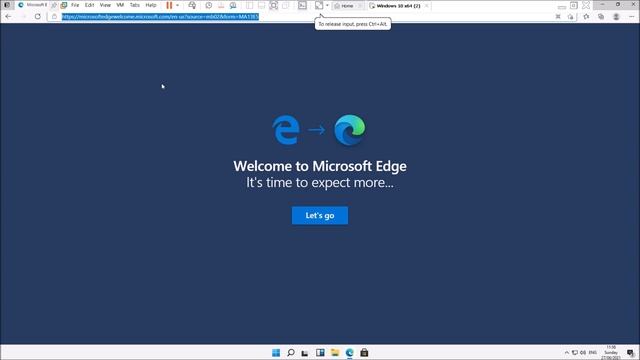This screenshot has height=360, width=640.
Task: Open the VMware console view icon
Action: 302,5
